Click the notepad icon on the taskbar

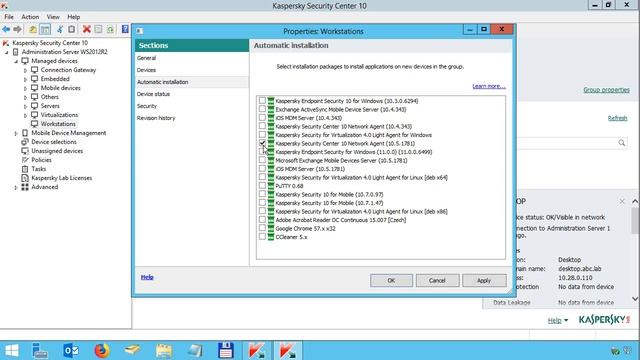pyautogui.click(x=195, y=351)
